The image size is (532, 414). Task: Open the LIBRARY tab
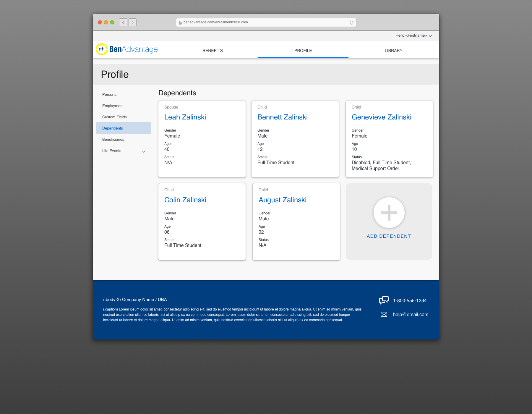(394, 51)
